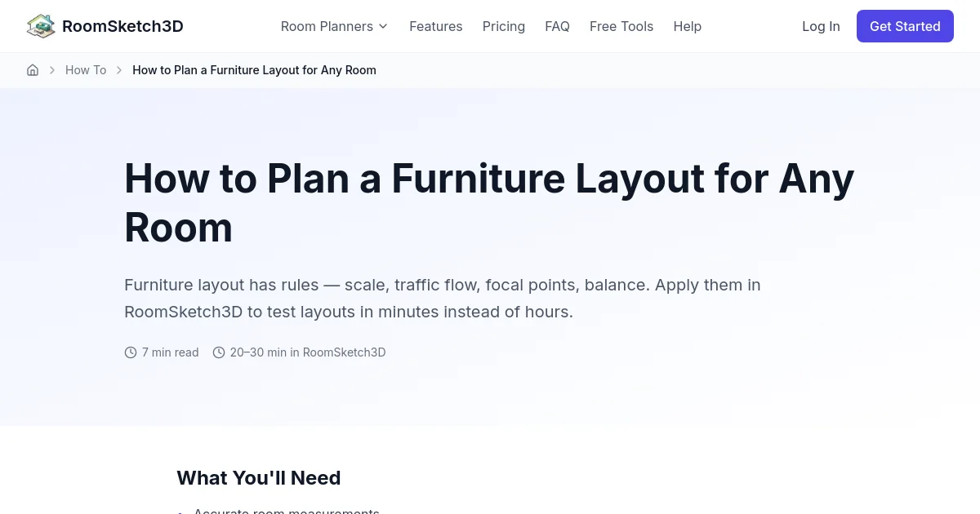980x514 pixels.
Task: Click the Get Started button
Action: [905, 26]
